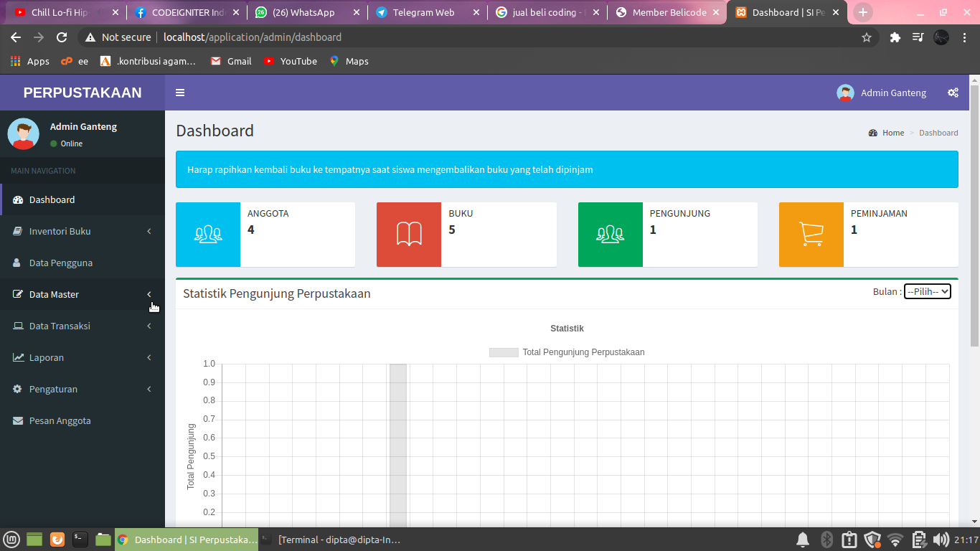Screen dimensions: 980x551
Task: Click the blue Anggota members icon tile
Action: point(208,235)
